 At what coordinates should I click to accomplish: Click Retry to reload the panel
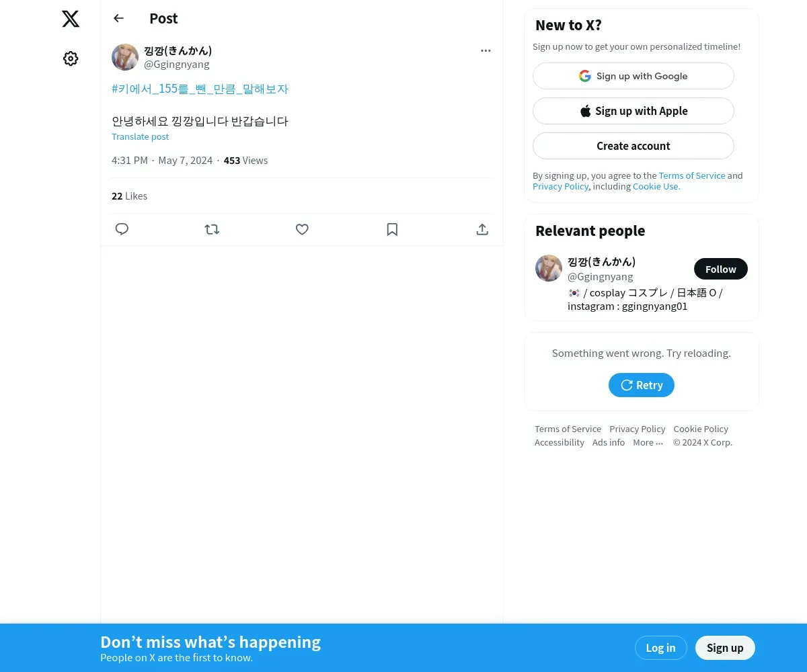click(642, 385)
